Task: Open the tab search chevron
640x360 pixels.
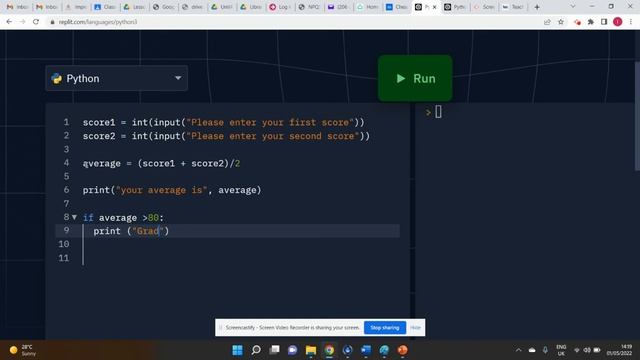Action: point(573,7)
